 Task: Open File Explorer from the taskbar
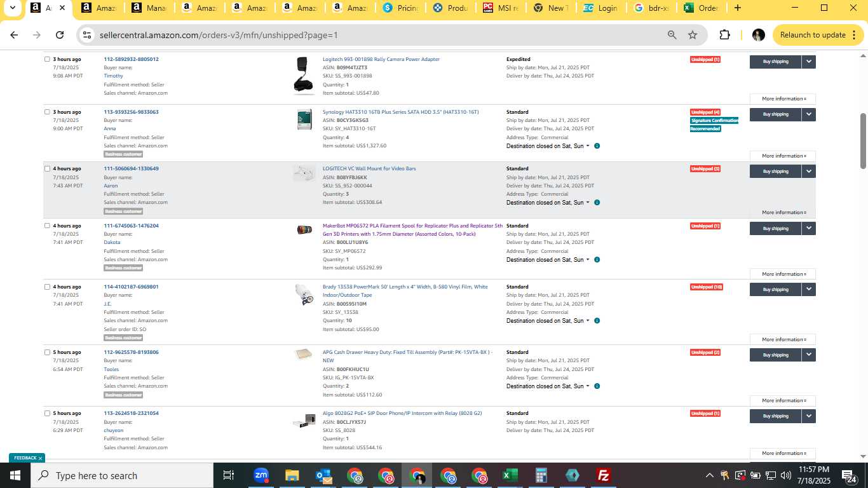point(292,475)
